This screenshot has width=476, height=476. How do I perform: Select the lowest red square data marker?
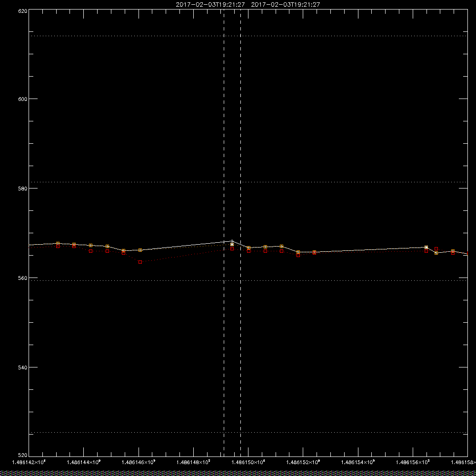[x=140, y=262]
